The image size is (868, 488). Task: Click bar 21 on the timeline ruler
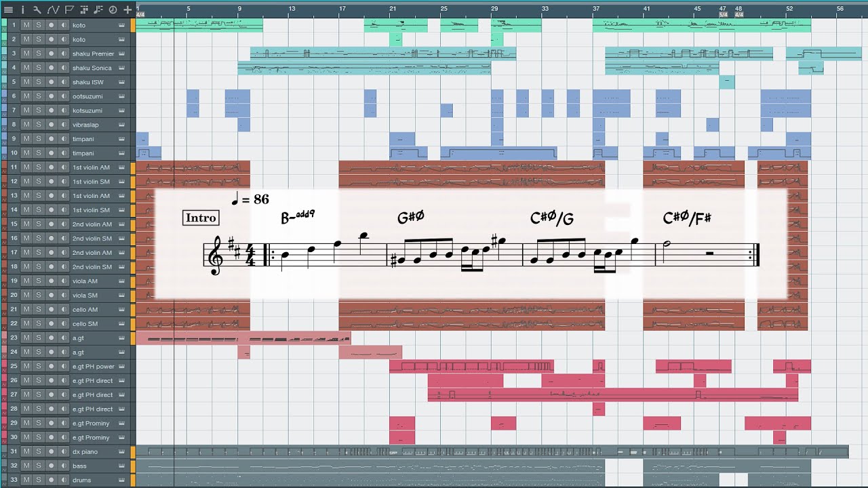[x=393, y=8]
